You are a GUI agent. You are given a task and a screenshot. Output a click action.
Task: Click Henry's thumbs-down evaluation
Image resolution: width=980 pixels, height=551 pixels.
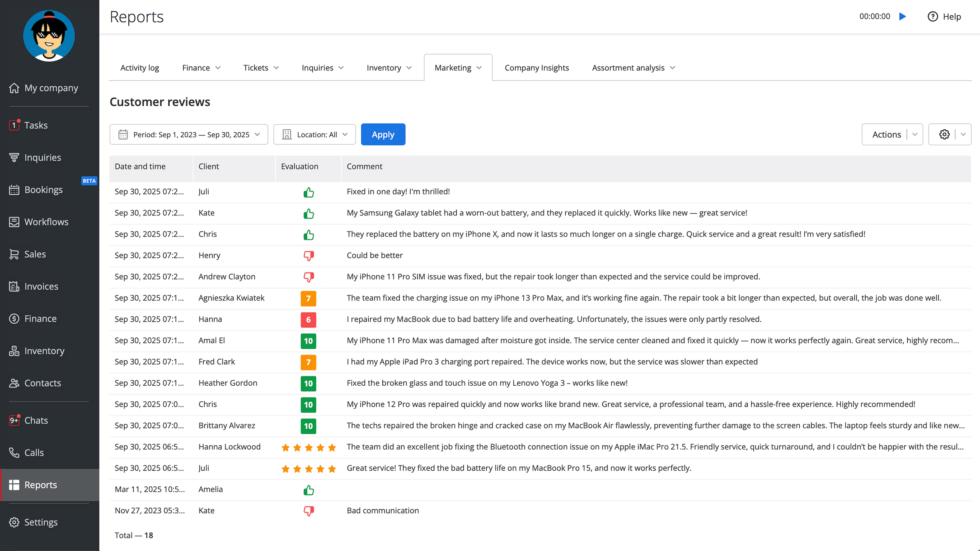click(309, 255)
